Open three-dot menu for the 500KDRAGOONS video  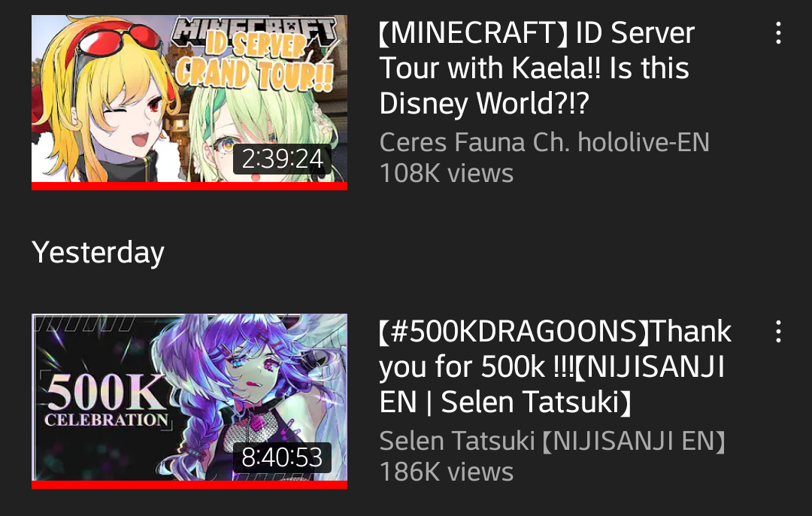[x=778, y=331]
